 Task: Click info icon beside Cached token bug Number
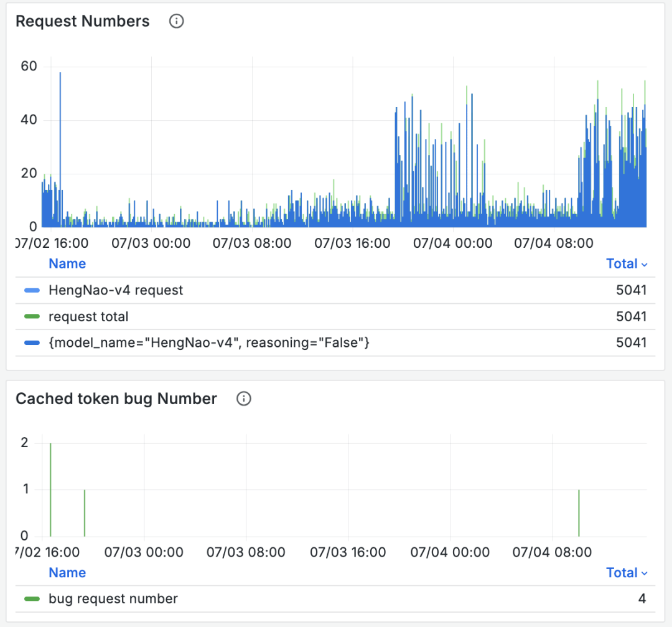(x=244, y=398)
